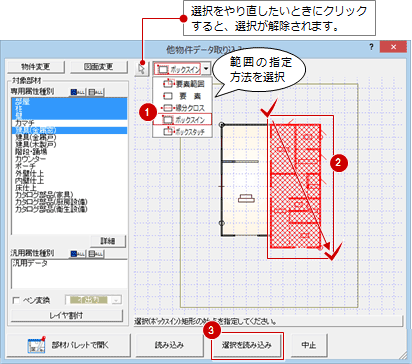412x364 pixels.
Task: Select 線分クロス in the selection method menu
Action: (x=183, y=108)
